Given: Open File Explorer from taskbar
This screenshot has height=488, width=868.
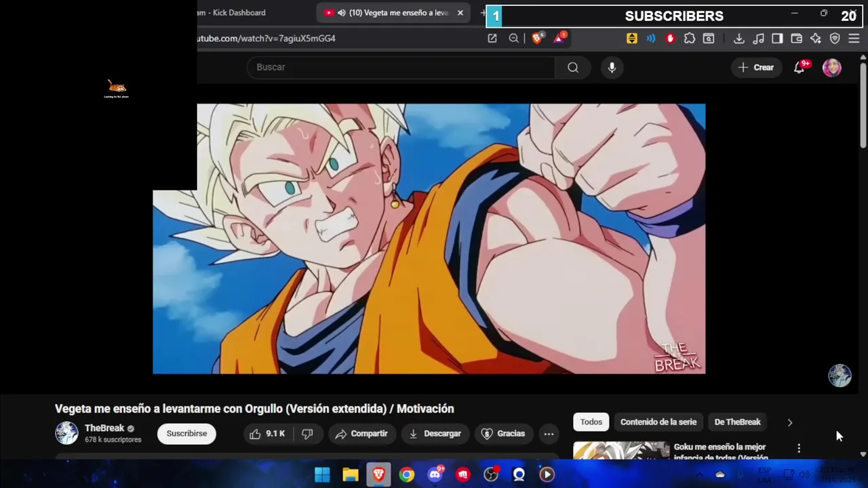Looking at the screenshot, I should pos(351,474).
